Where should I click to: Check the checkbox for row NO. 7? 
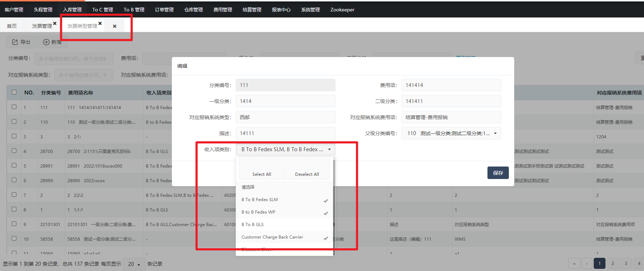click(x=14, y=194)
